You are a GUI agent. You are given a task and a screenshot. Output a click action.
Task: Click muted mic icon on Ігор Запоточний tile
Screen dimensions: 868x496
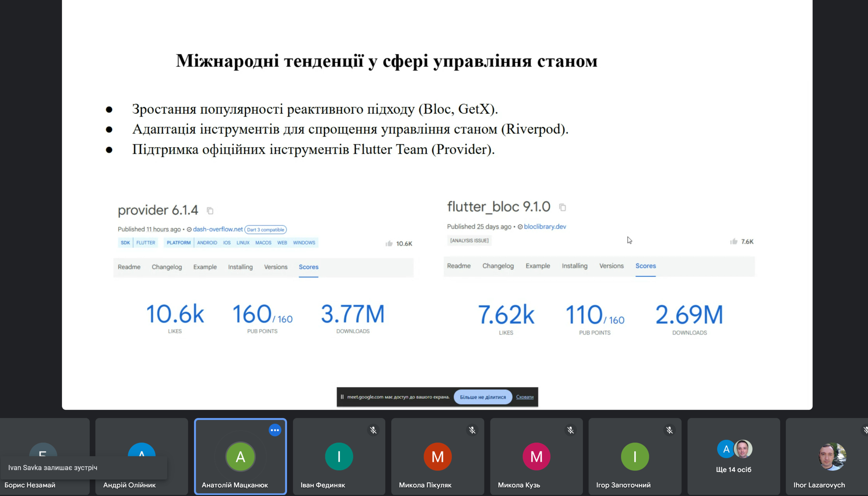(669, 430)
